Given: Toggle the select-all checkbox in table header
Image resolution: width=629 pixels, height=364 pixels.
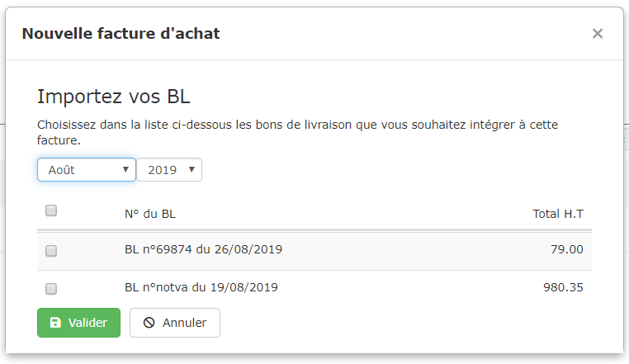Looking at the screenshot, I should [51, 210].
